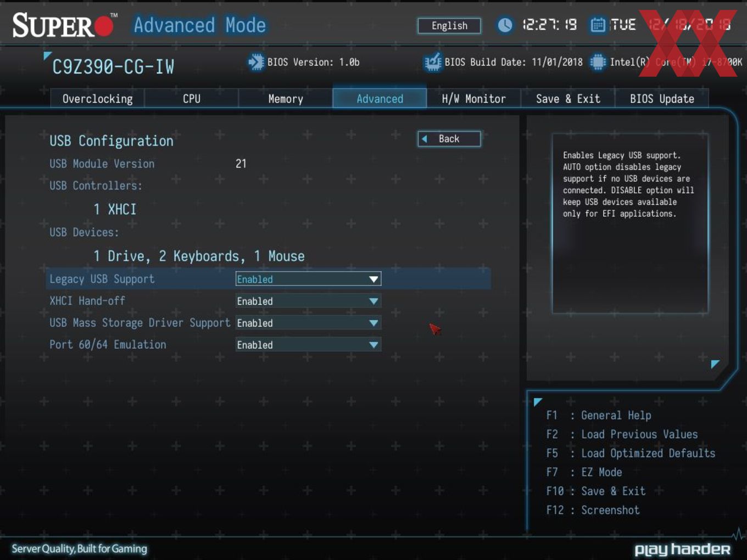Go to Save & Exit tab

(568, 99)
